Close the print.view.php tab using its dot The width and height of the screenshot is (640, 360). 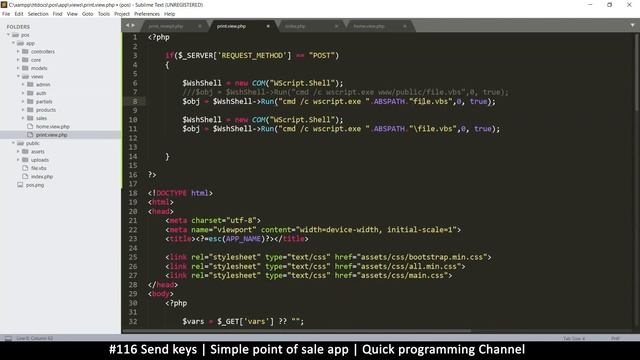pos(268,26)
